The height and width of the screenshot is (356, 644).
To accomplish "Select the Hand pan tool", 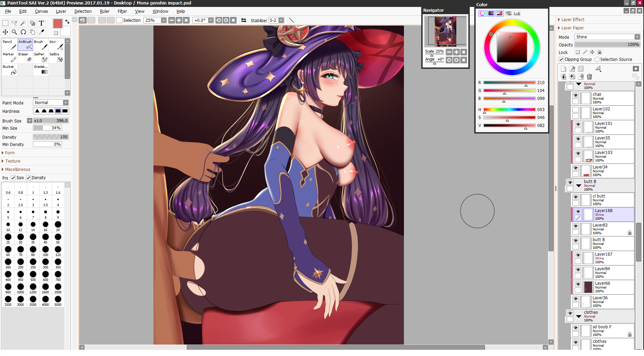I will click(32, 32).
